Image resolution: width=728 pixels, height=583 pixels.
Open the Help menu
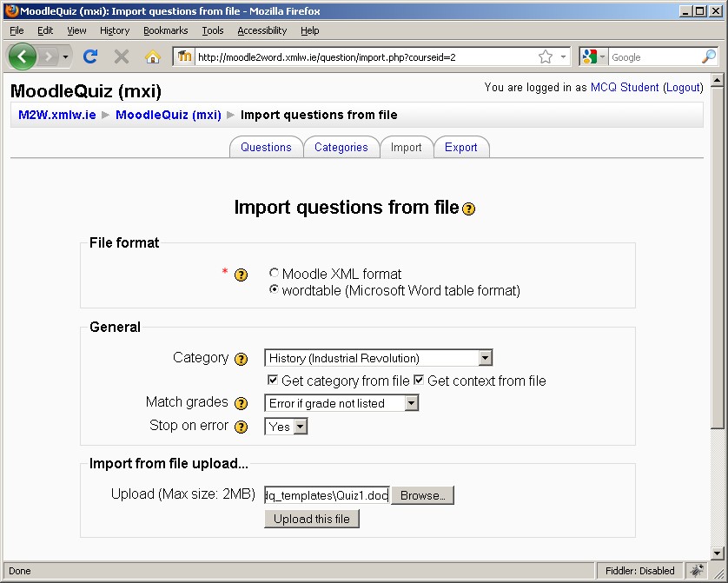[309, 30]
